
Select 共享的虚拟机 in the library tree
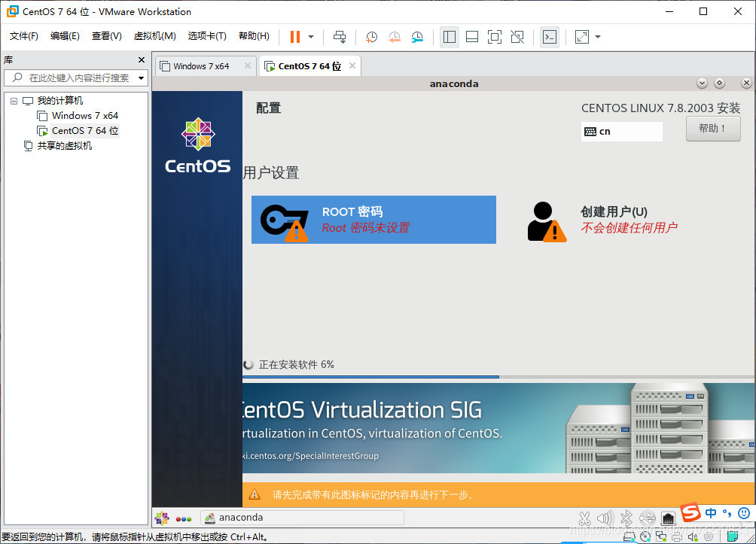[x=64, y=145]
